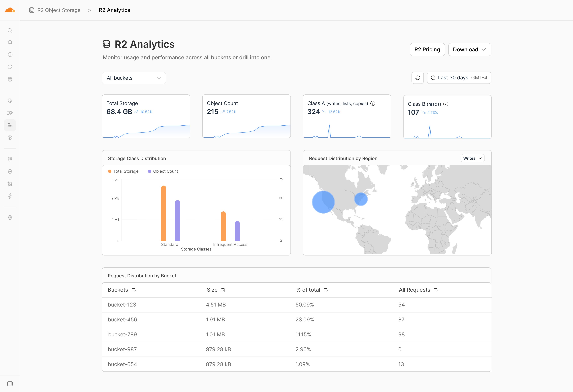This screenshot has height=392, width=573.
Task: Click the Cloudflare logo icon
Action: (10, 10)
